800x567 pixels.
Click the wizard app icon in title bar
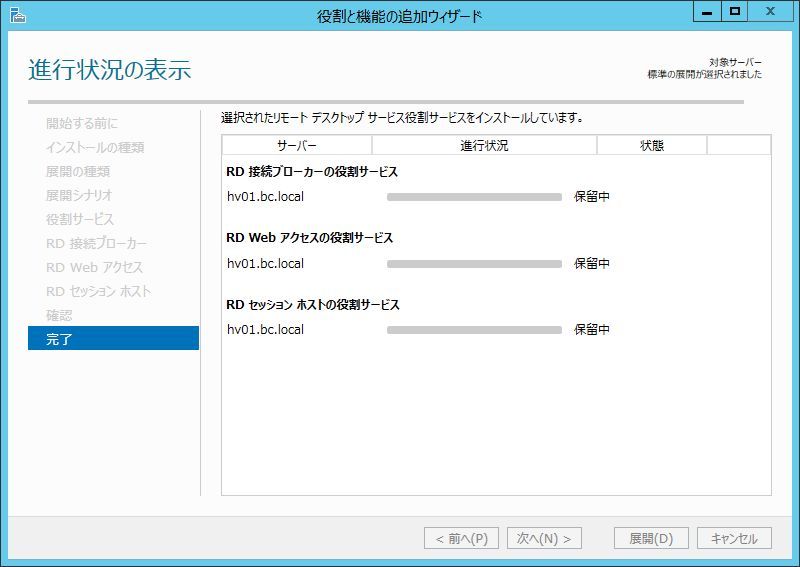click(18, 15)
